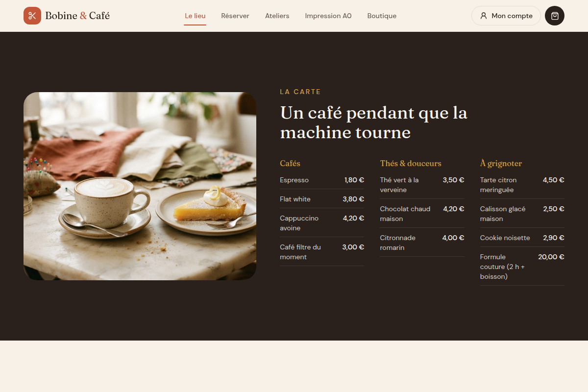Click the Thés & douceurs heading
The height and width of the screenshot is (392, 588).
411,163
